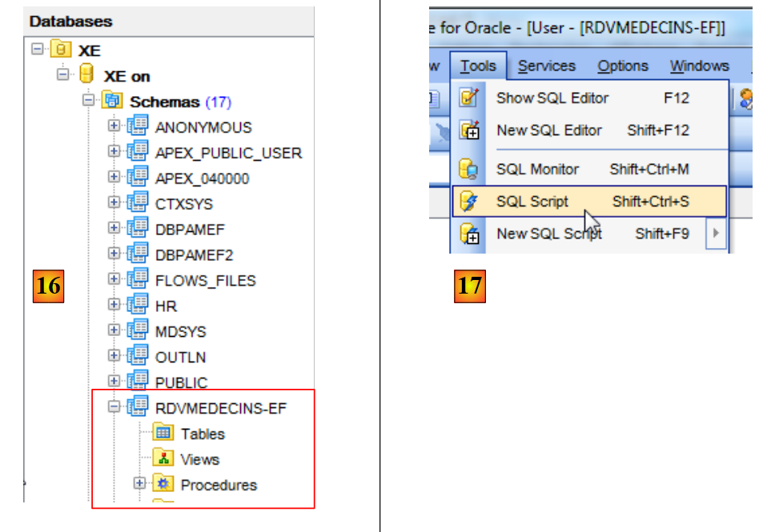Image resolution: width=775 pixels, height=532 pixels.
Task: Choose SQL Monitor menu entry
Action: (536, 170)
